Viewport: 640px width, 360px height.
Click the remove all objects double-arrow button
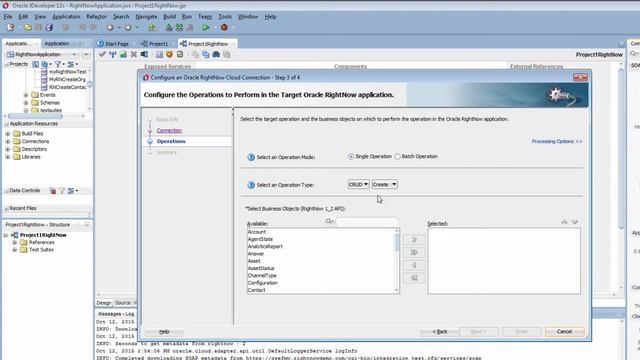point(413,278)
